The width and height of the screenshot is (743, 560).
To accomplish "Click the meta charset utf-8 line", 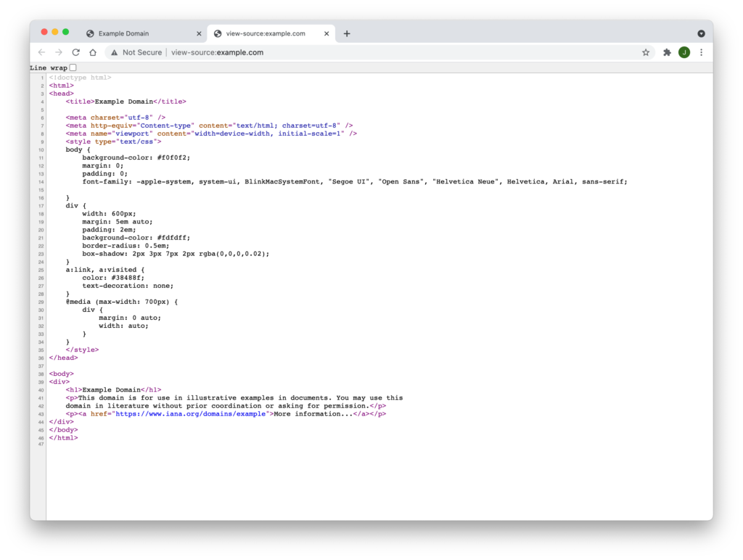I will (x=115, y=118).
